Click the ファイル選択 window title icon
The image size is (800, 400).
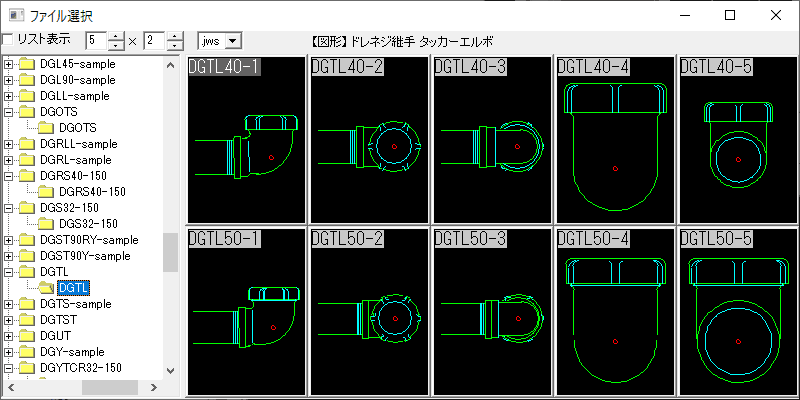(16, 15)
